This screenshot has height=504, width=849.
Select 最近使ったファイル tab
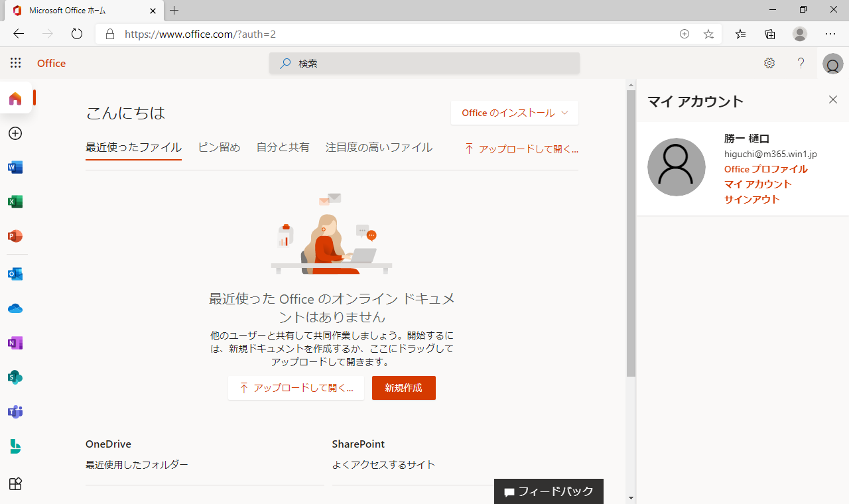(133, 147)
